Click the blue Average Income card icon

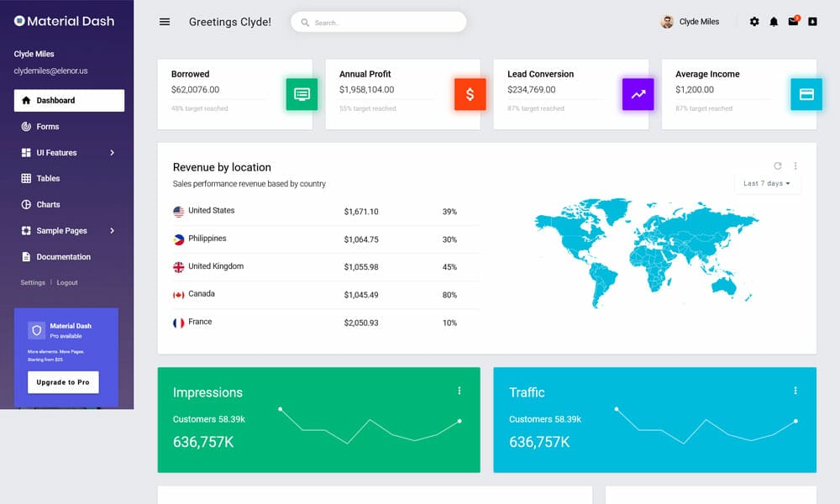pyautogui.click(x=806, y=94)
